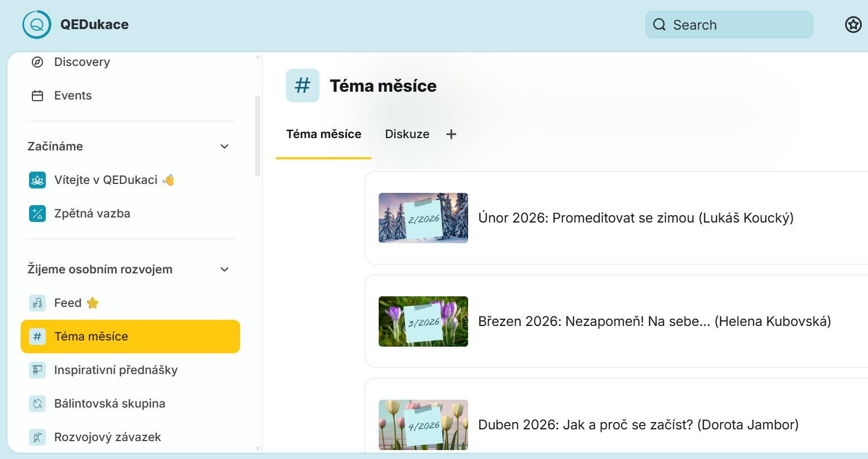Open the star badge icon in header
Image resolution: width=868 pixels, height=459 pixels.
pyautogui.click(x=853, y=25)
